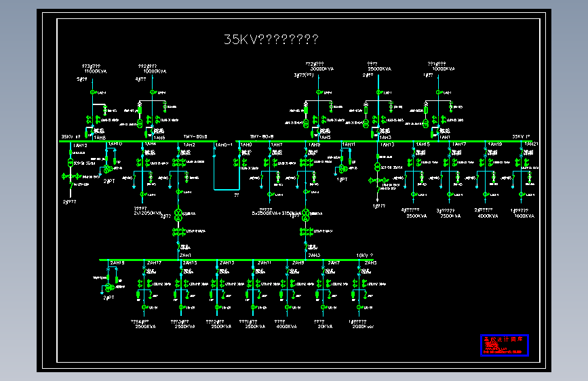Screen dimensions: 588x381
Task: Select the cabinet label "1AH10"
Action: (115, 144)
